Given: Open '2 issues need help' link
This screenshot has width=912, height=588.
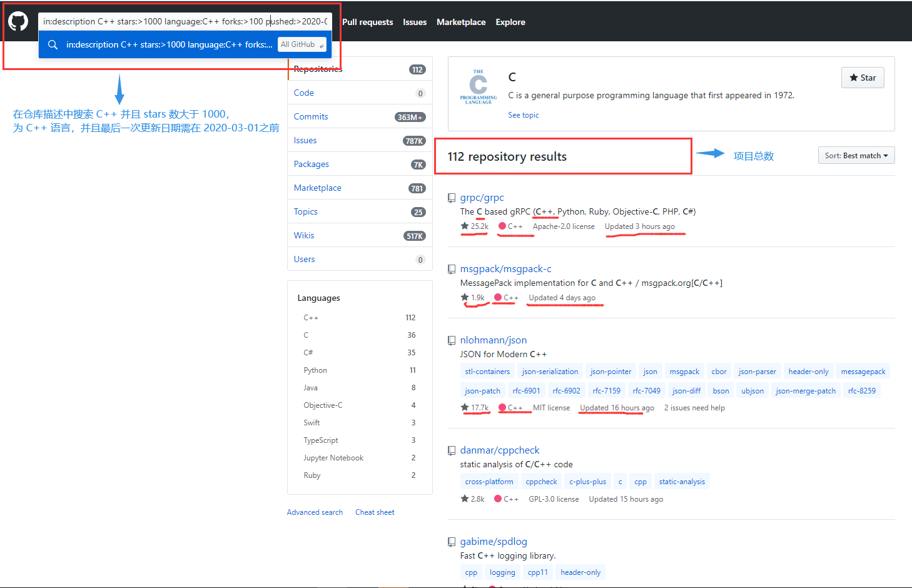Looking at the screenshot, I should [694, 408].
